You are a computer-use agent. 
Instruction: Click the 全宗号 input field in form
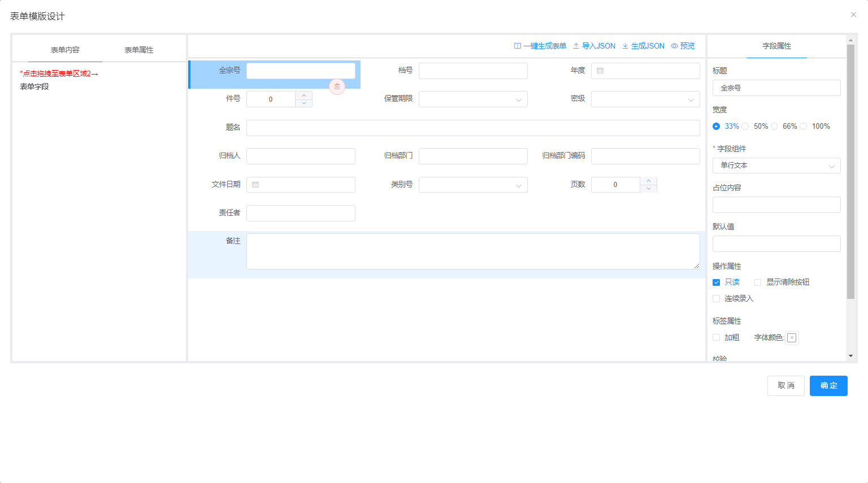[301, 71]
